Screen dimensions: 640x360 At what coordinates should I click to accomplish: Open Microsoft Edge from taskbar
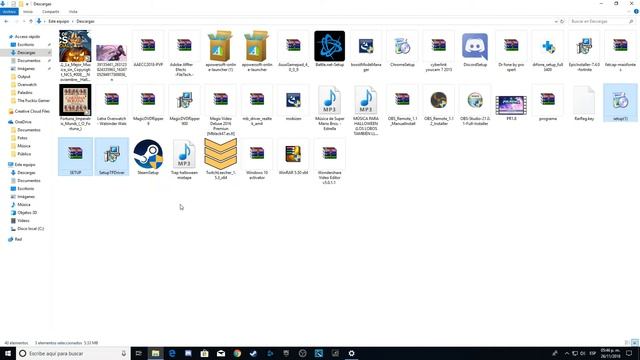coord(172,353)
